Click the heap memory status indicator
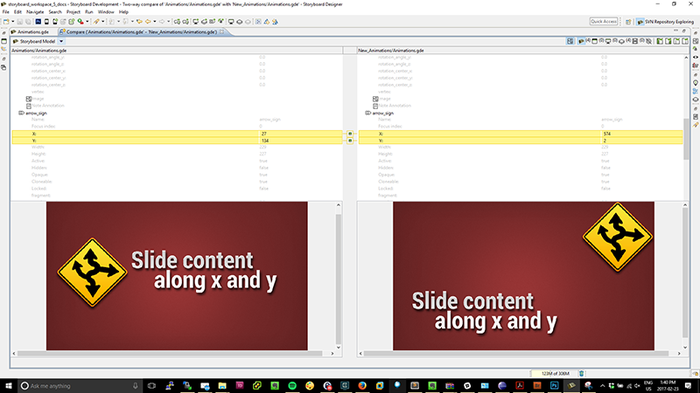The width and height of the screenshot is (700, 393). pyautogui.click(x=555, y=373)
